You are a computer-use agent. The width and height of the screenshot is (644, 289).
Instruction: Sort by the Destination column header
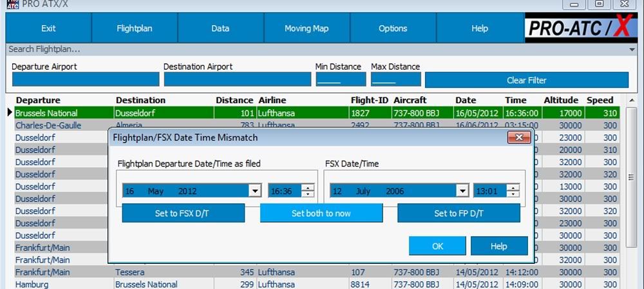140,100
